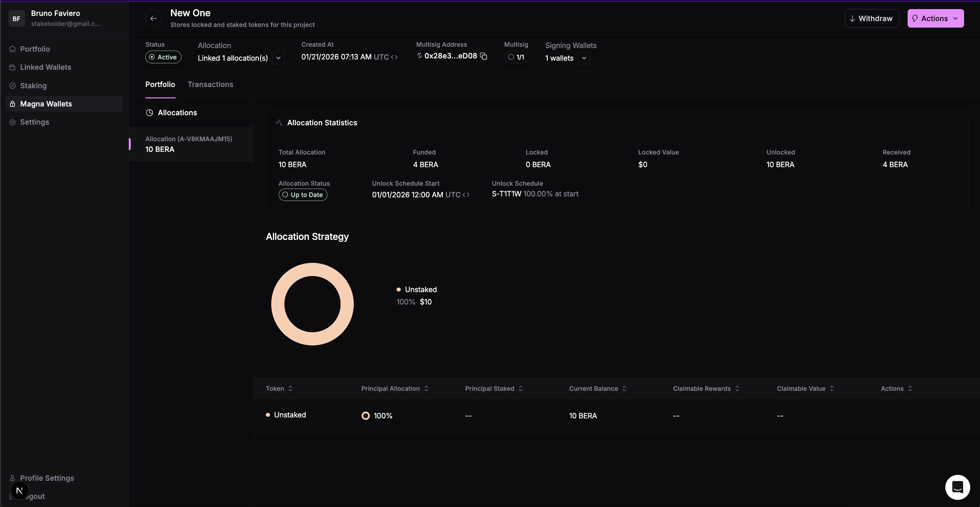The height and width of the screenshot is (507, 980).
Task: Switch to the Transactions tab
Action: point(210,84)
